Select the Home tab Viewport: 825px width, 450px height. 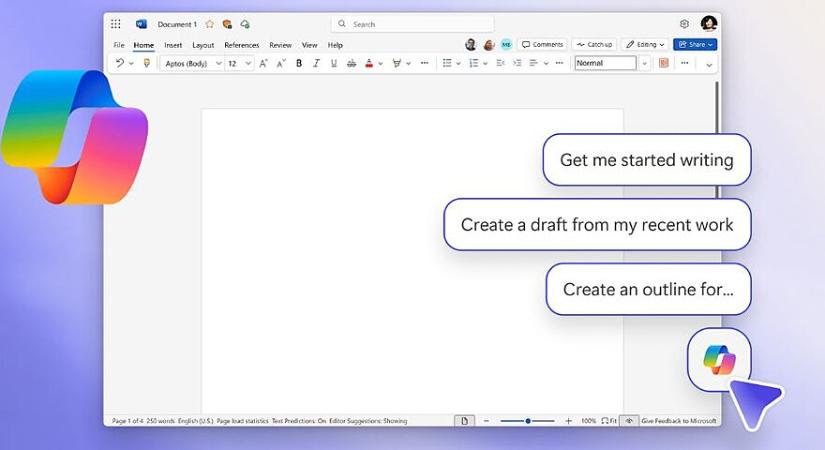(144, 45)
